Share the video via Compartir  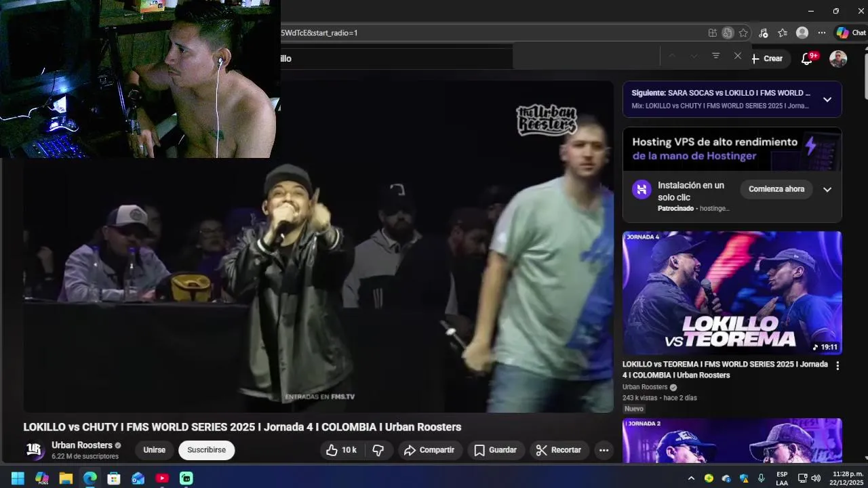[429, 450]
